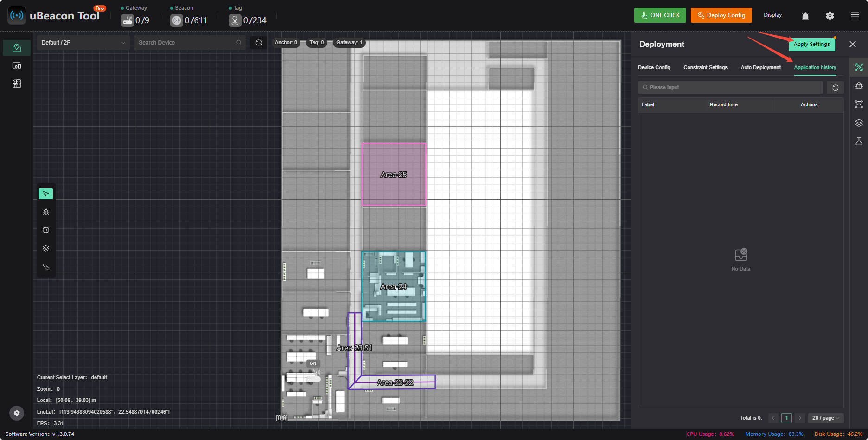Image resolution: width=868 pixels, height=440 pixels.
Task: Open the alarm bell notifications
Action: (805, 16)
